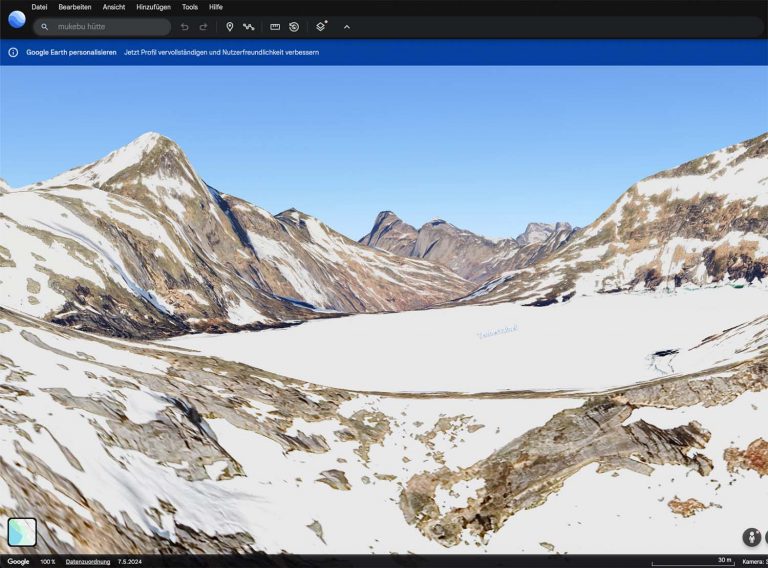
Task: Click the Google Earth logo icon
Action: [x=16, y=19]
